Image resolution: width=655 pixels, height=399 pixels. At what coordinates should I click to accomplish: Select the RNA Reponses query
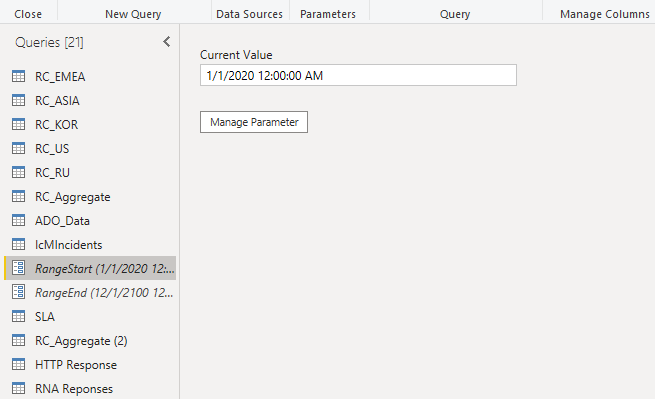(74, 389)
